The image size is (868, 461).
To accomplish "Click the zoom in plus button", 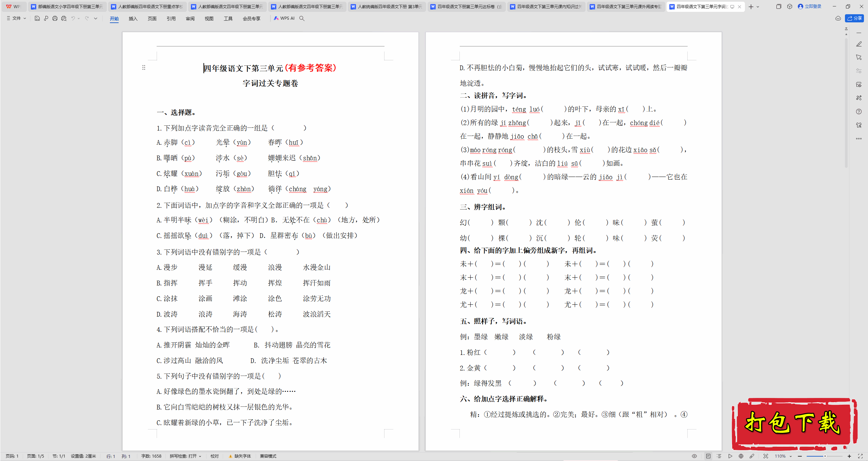I will click(x=849, y=456).
